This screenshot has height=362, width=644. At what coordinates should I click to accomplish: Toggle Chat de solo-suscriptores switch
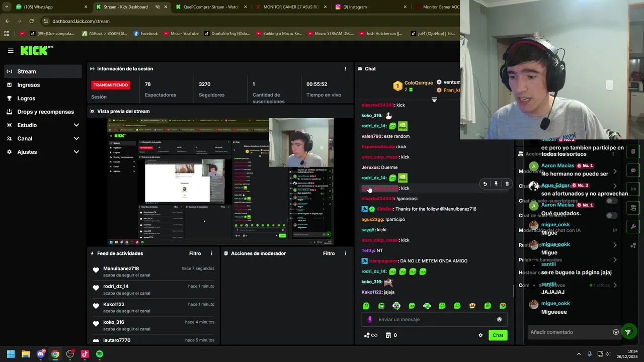click(x=611, y=201)
